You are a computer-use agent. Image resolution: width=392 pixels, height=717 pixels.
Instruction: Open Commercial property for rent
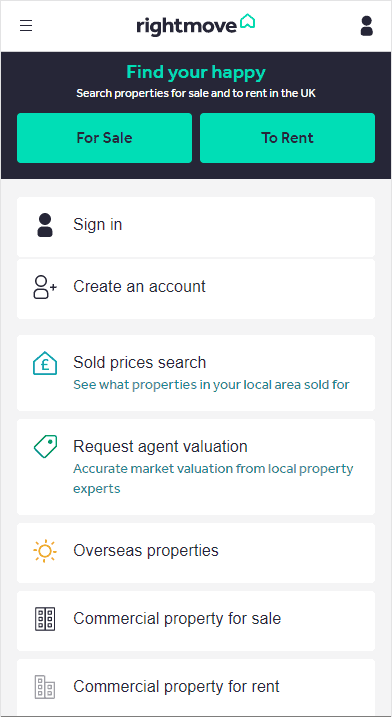coord(196,687)
